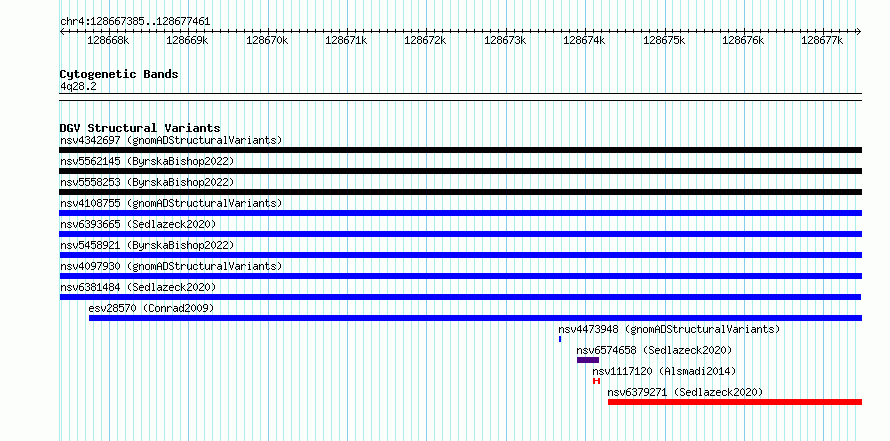Click ruler position 128677k
Image resolution: width=890 pixels, height=441 pixels.
click(822, 41)
